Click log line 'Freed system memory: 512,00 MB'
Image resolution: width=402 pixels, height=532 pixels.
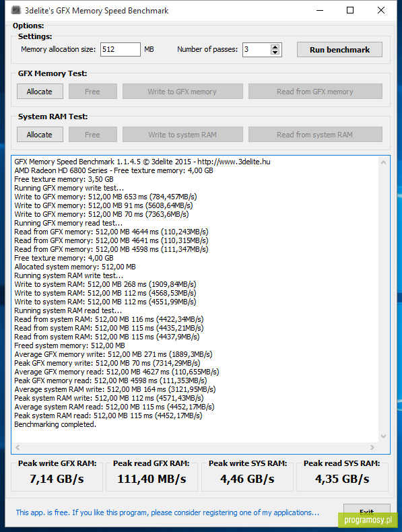(69, 345)
